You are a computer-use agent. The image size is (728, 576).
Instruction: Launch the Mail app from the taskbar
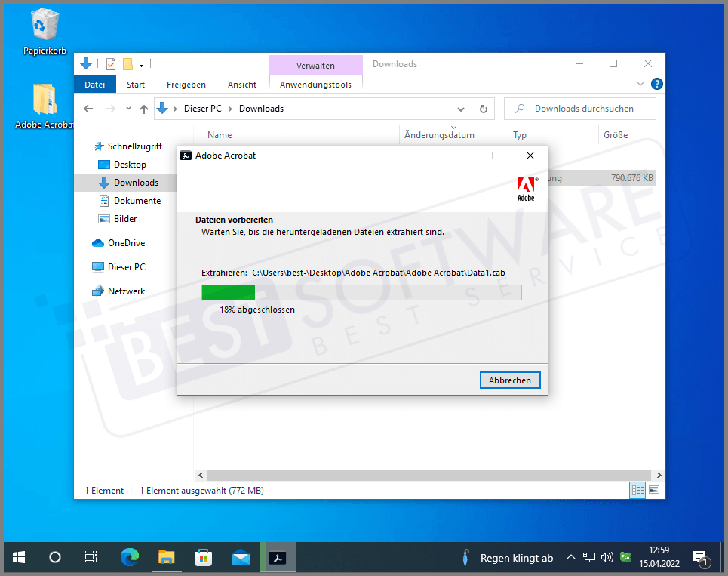coord(240,557)
